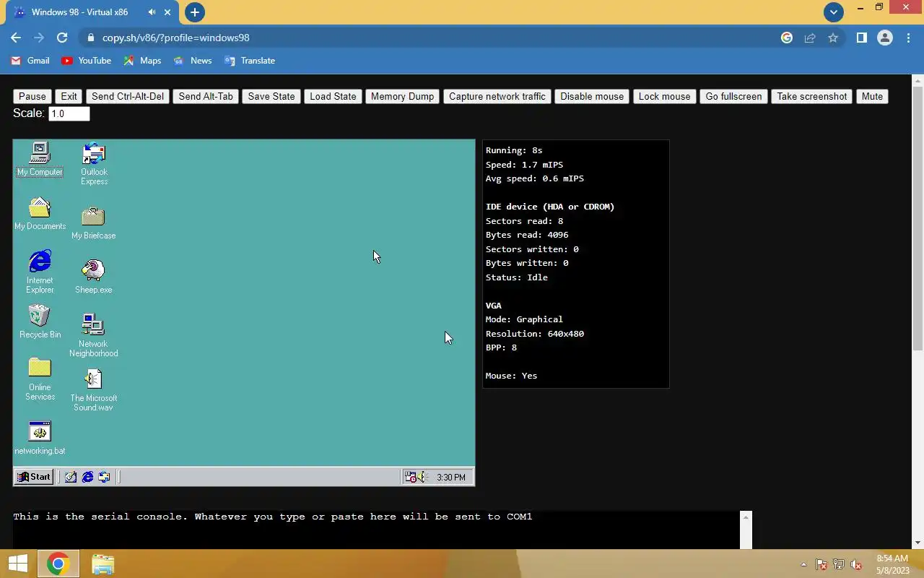Click the Windows 98 volume tray icon
This screenshot has height=578, width=924.
click(424, 477)
